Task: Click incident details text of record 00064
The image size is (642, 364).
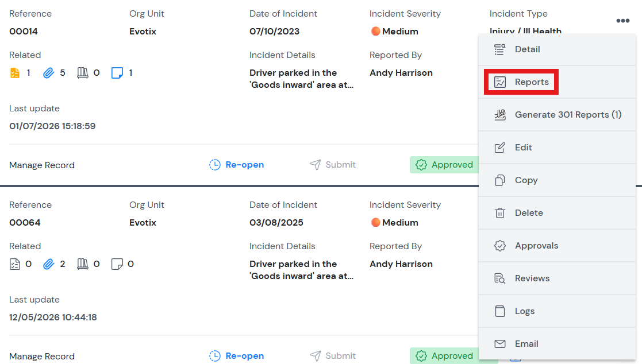Action: coord(301,270)
